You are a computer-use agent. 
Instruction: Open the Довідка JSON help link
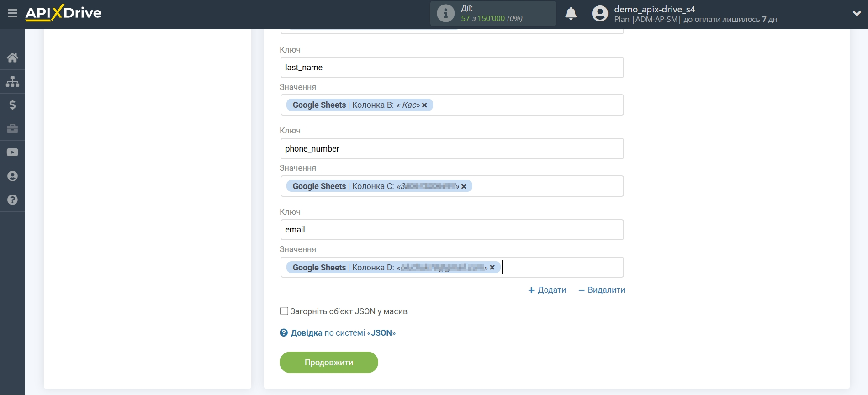click(343, 333)
